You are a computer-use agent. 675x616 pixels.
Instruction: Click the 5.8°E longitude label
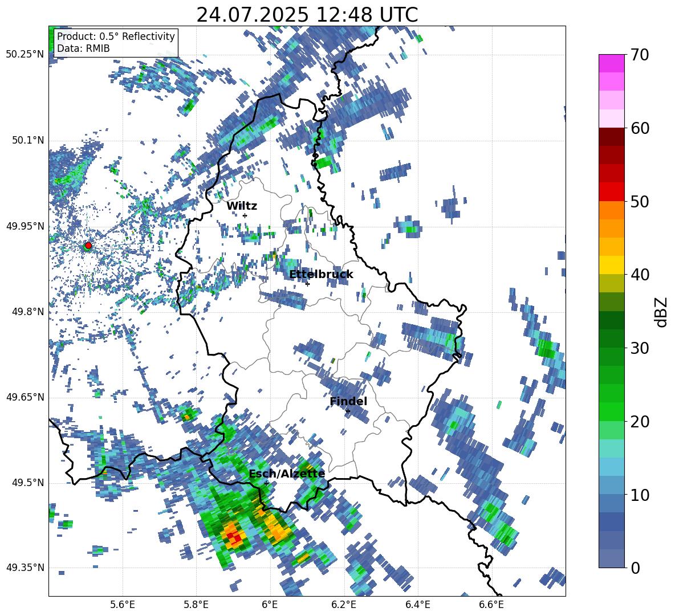196,605
